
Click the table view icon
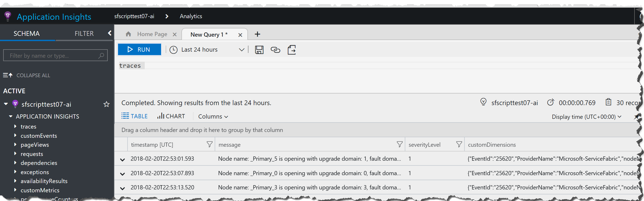coord(125,116)
